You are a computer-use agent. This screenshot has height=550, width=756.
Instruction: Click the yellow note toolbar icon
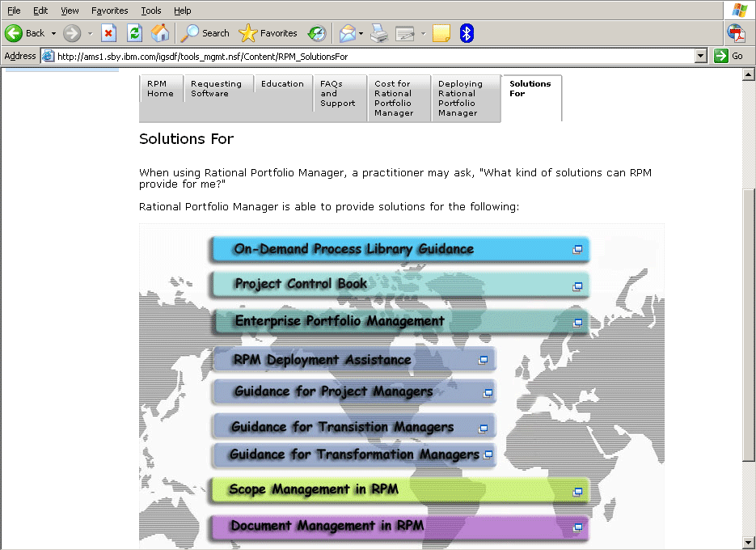[x=441, y=33]
